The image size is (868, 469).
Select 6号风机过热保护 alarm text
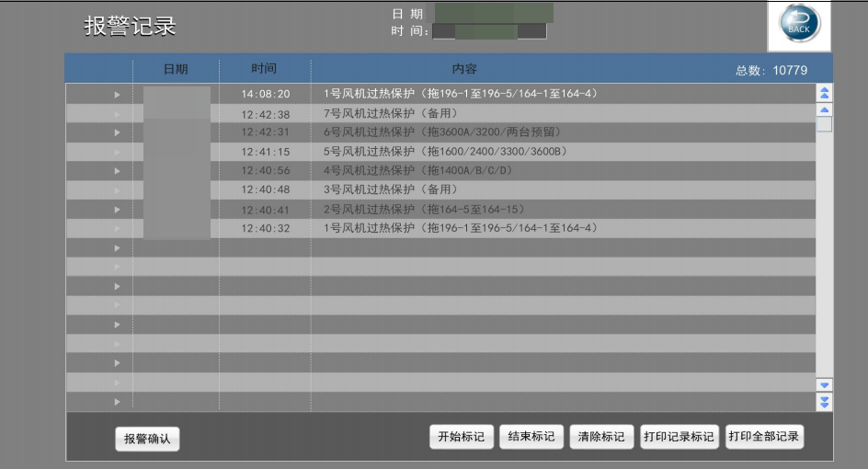point(444,132)
